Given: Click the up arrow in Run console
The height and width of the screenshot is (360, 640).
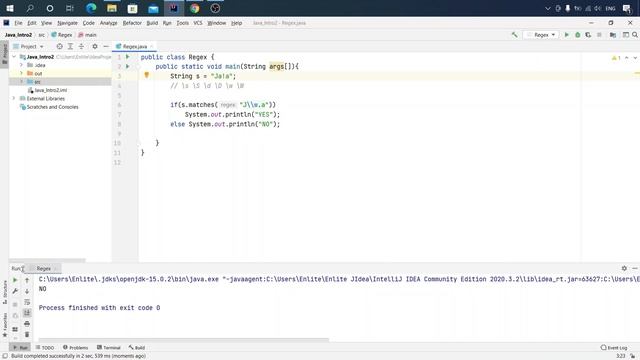Looking at the screenshot, I should [x=27, y=280].
